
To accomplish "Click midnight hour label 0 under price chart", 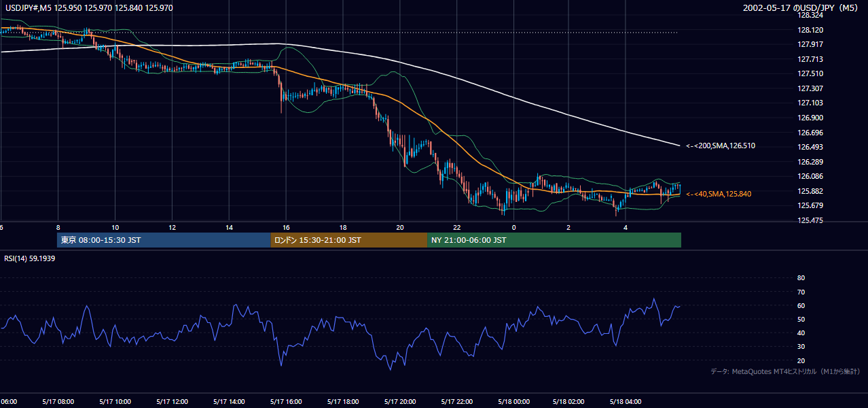I will [x=514, y=227].
